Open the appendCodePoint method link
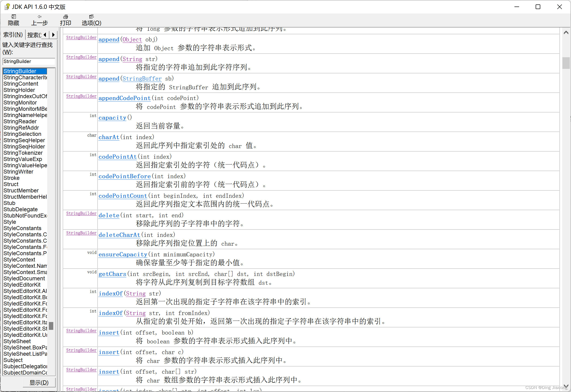This screenshot has width=571, height=392. pyautogui.click(x=124, y=98)
